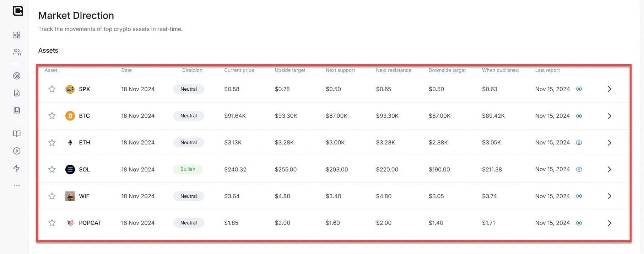Expand the SOL row chevron arrow
Image resolution: width=644 pixels, height=254 pixels.
point(610,169)
